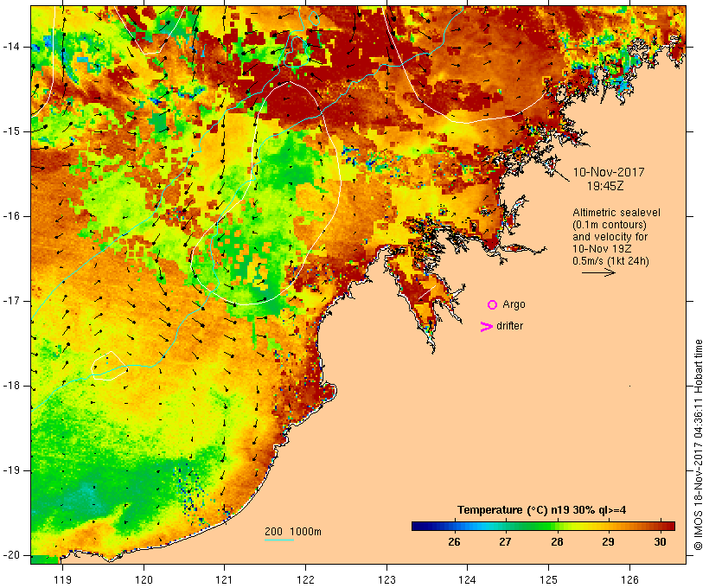The width and height of the screenshot is (709, 588).
Task: Click the longitude axis label '121'
Action: (x=224, y=580)
